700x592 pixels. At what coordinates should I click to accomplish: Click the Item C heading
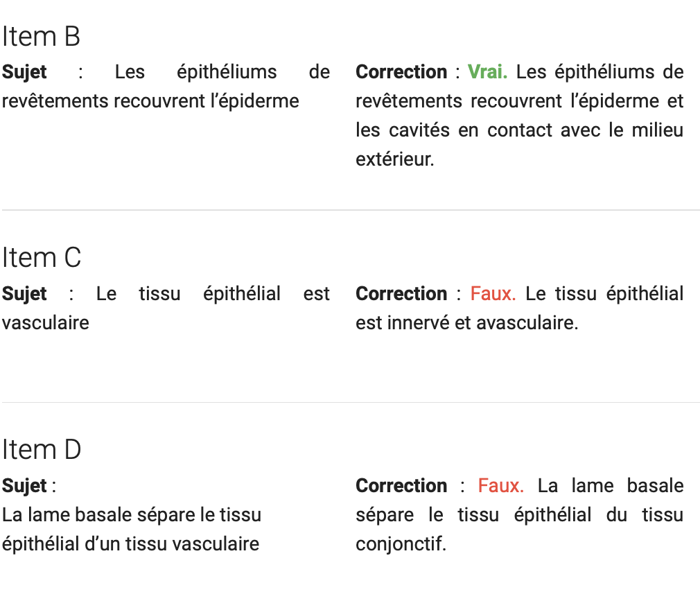point(42,258)
